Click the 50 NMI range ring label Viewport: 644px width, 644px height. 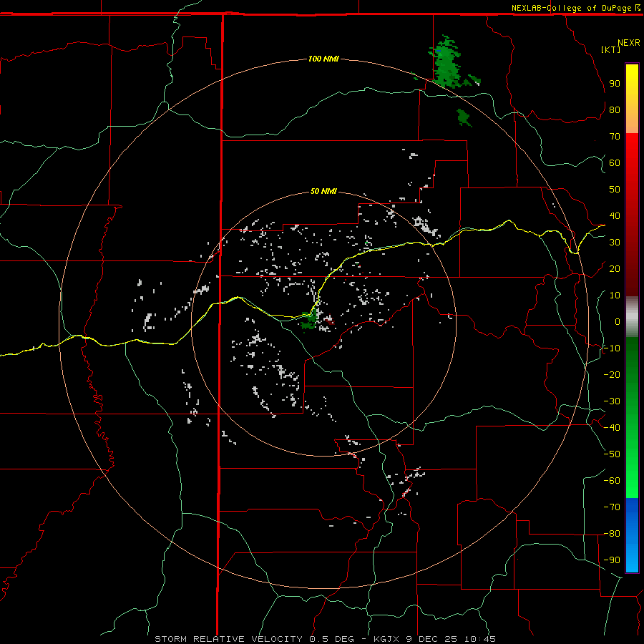point(323,191)
